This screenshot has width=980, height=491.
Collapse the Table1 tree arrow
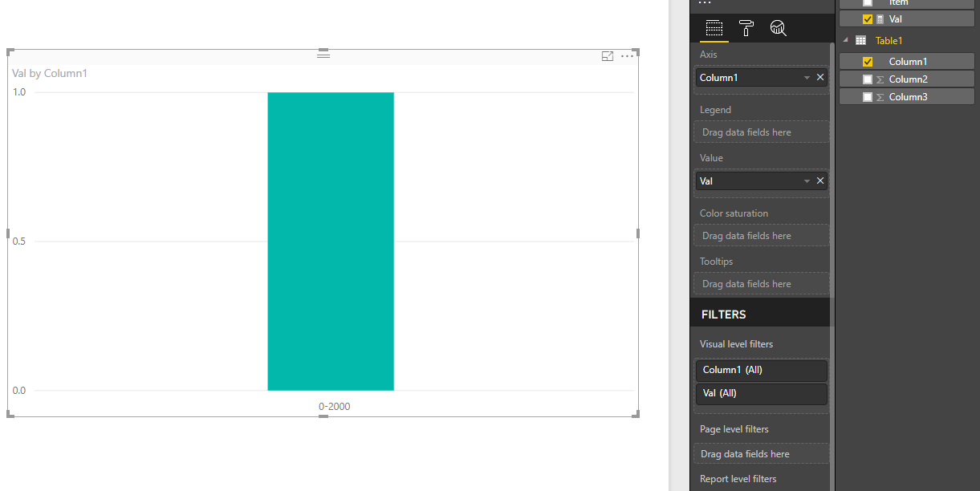(x=845, y=40)
